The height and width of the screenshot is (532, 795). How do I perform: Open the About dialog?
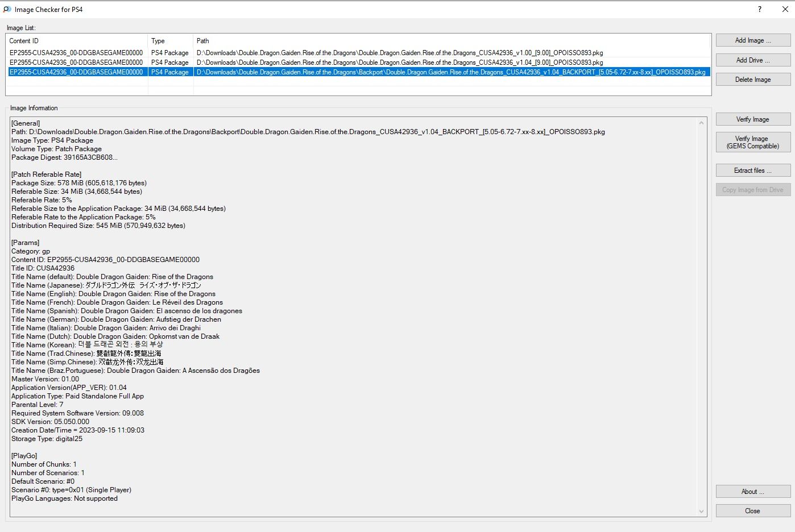(753, 492)
